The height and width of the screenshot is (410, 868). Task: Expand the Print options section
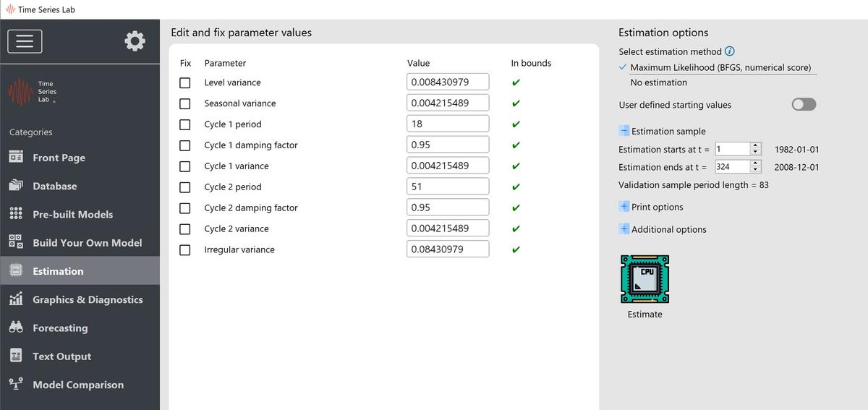click(624, 207)
